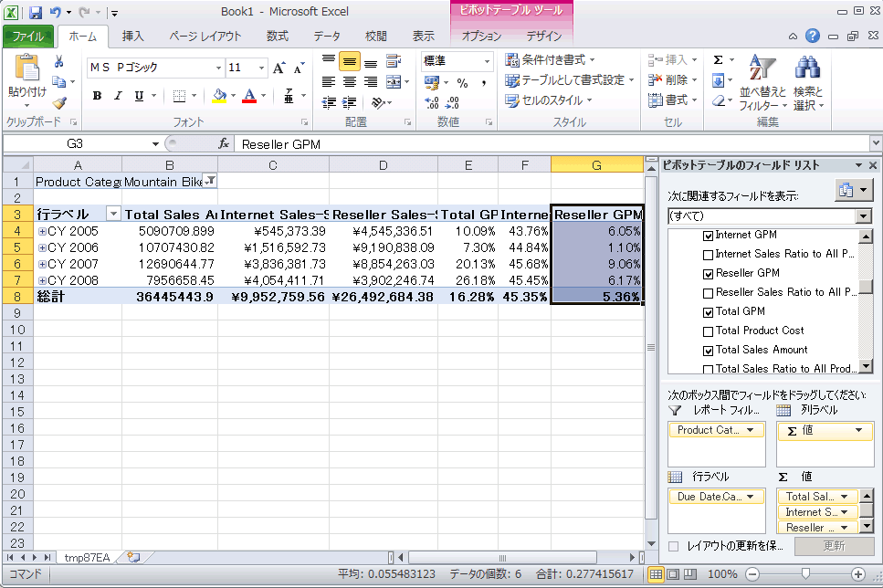Image resolution: width=883 pixels, height=588 pixels.
Task: Check Reseller Sales Ratio to All P... field
Action: click(x=709, y=293)
